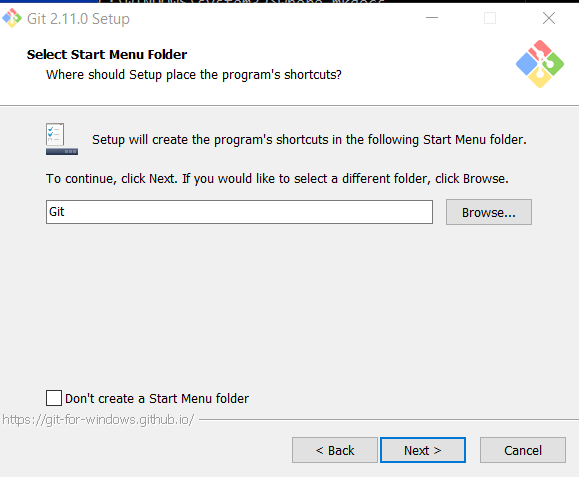Click the grayed-out maximize button
This screenshot has height=477, width=579.
(490, 18)
